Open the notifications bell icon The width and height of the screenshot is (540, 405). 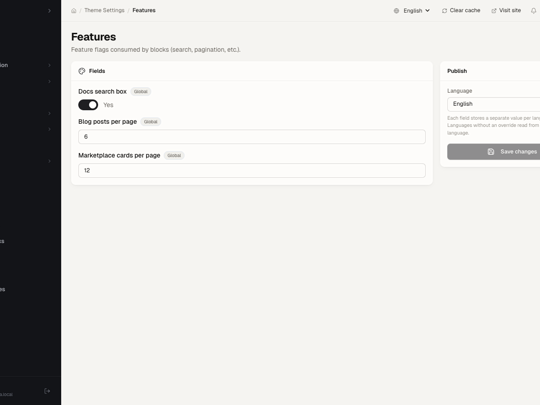[533, 11]
